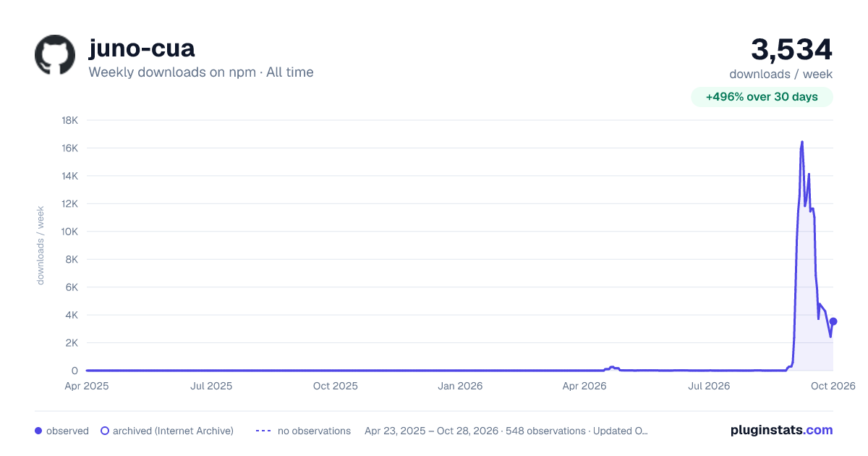Click the 'observed' legend label

click(67, 431)
